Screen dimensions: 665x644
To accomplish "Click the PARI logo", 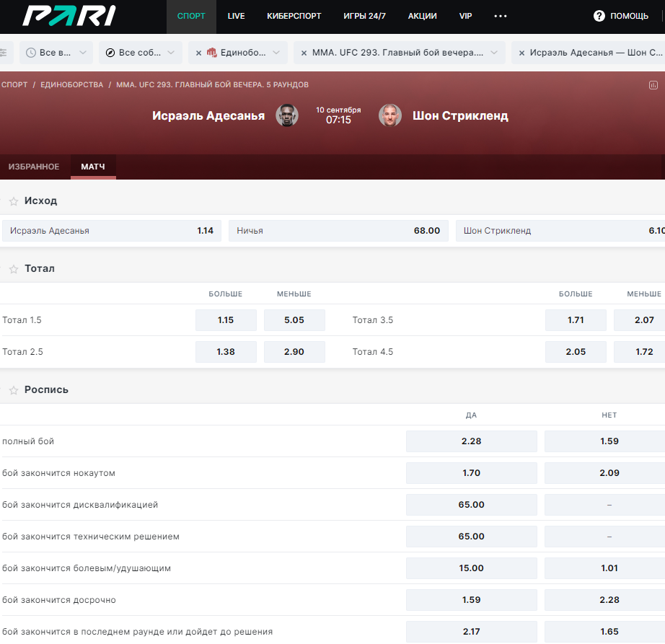I will click(x=69, y=16).
